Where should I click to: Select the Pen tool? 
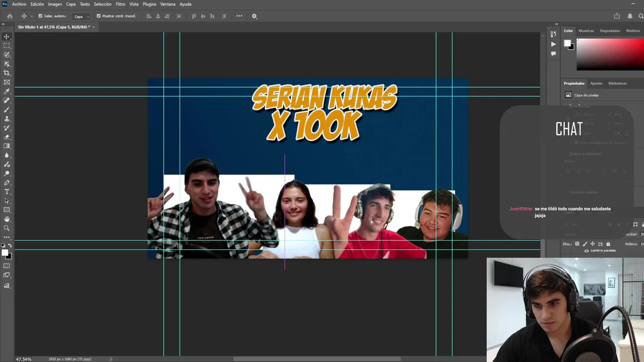coord(7,183)
